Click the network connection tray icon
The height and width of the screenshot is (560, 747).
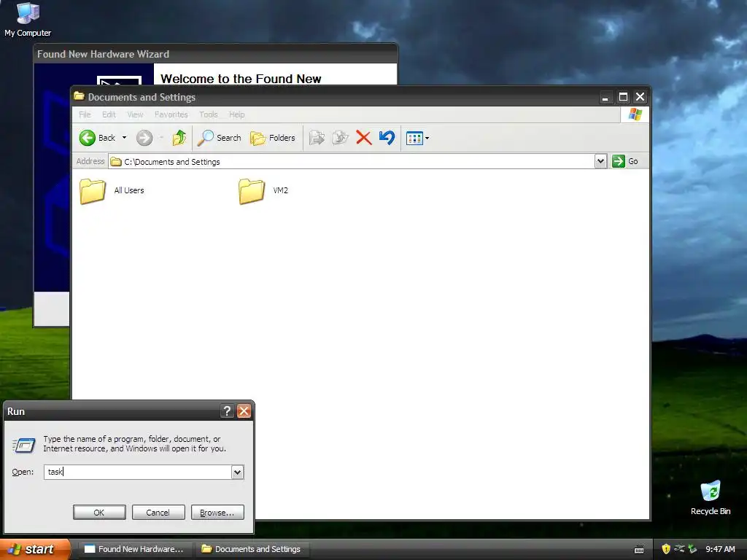pos(679,549)
